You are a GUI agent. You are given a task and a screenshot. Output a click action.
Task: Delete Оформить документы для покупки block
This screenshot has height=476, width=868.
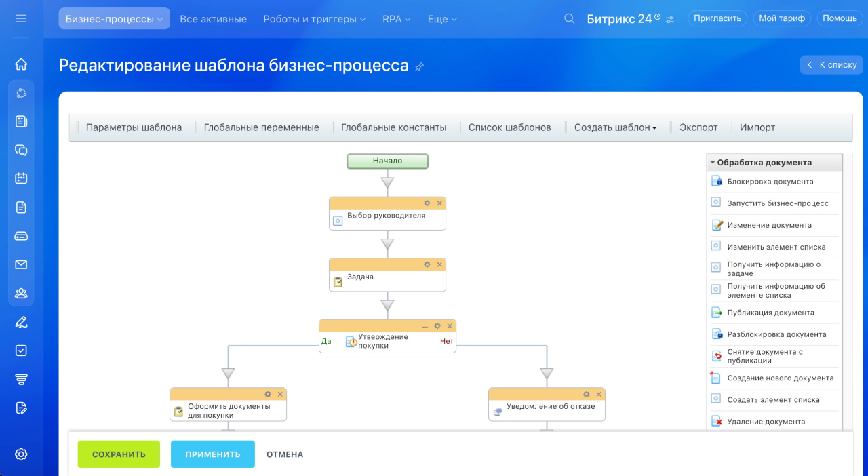279,393
